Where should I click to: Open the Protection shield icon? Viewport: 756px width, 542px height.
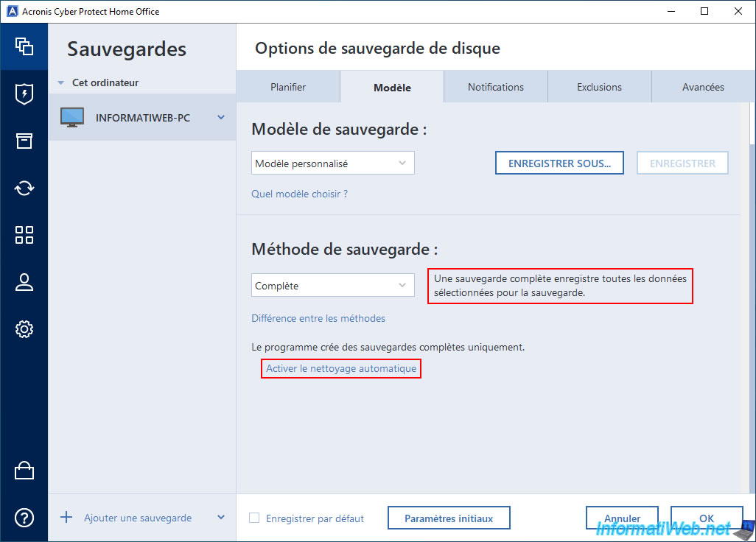coord(24,94)
